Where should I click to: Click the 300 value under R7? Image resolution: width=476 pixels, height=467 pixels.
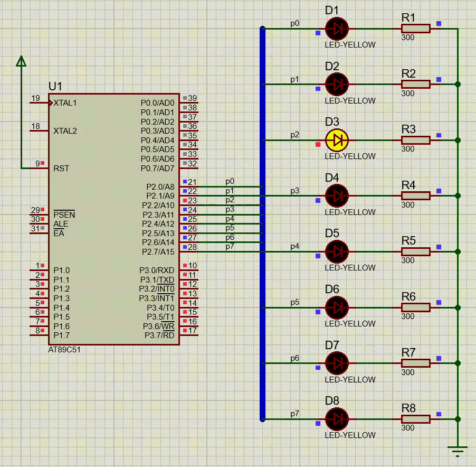408,372
